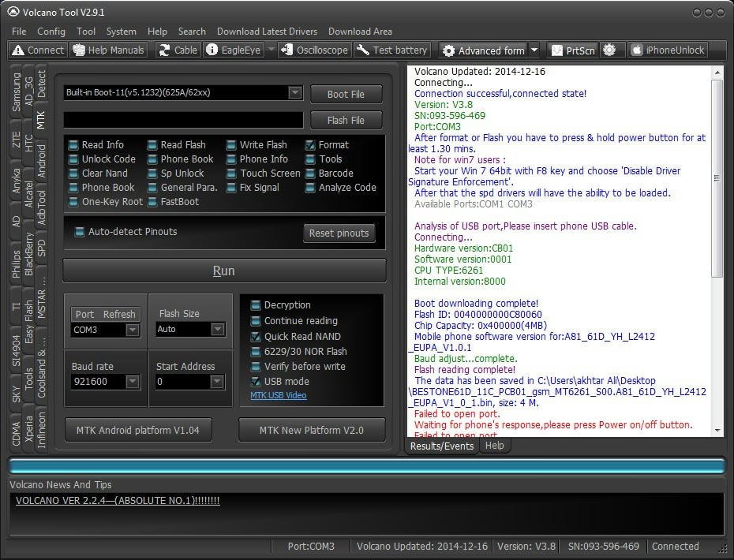Enable the Read Info checkbox
This screenshot has height=560, width=734.
[73, 145]
